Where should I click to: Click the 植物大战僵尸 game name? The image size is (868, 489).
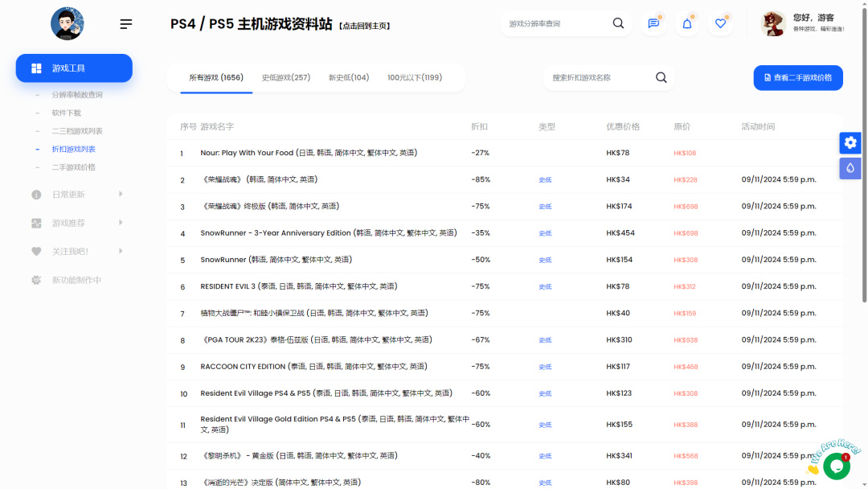point(314,313)
